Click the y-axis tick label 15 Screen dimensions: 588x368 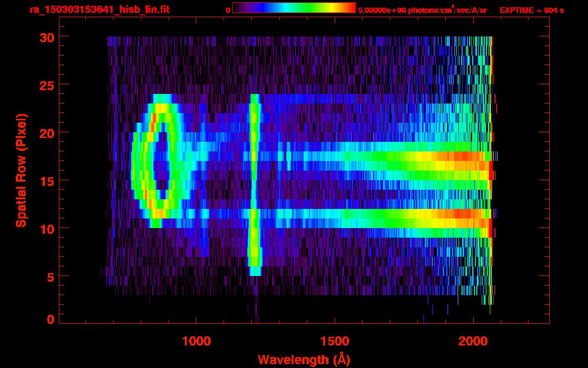(x=46, y=181)
